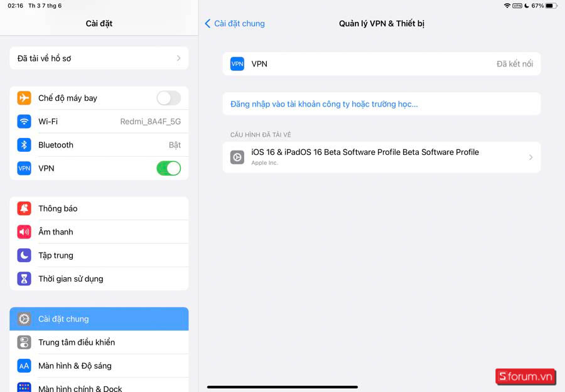
Task: Open Đã tải về hồ sơ row
Action: coord(99,58)
